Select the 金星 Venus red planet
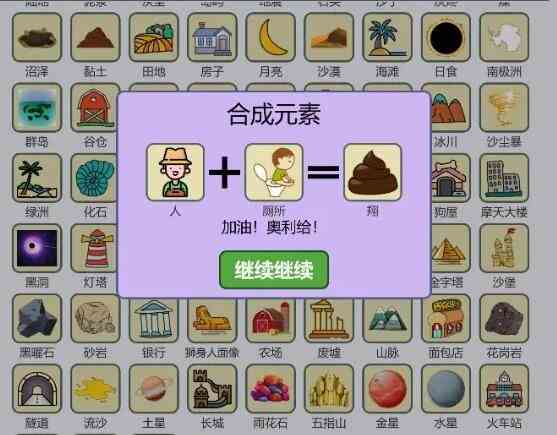This screenshot has width=557, height=435. pos(388,388)
